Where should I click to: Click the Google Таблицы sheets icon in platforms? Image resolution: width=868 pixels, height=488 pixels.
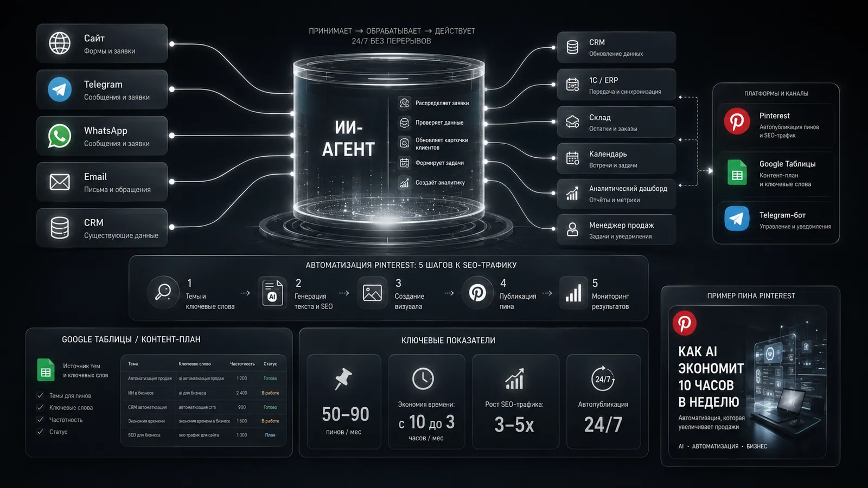click(x=737, y=172)
